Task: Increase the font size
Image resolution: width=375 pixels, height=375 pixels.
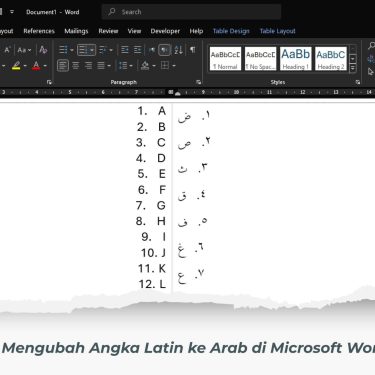Action: (x=7, y=50)
